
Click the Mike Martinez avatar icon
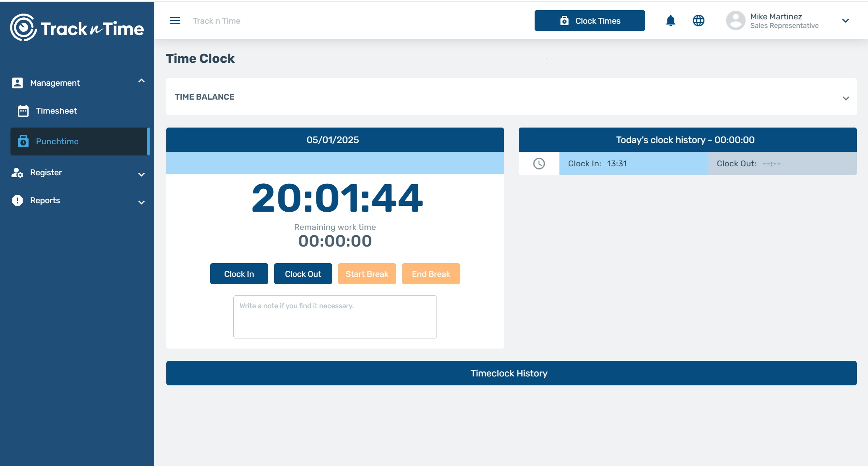[735, 21]
